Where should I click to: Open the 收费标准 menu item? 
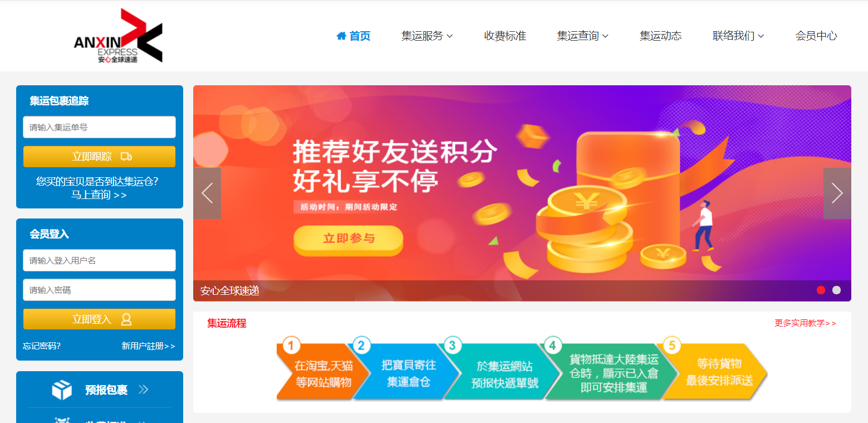click(505, 36)
